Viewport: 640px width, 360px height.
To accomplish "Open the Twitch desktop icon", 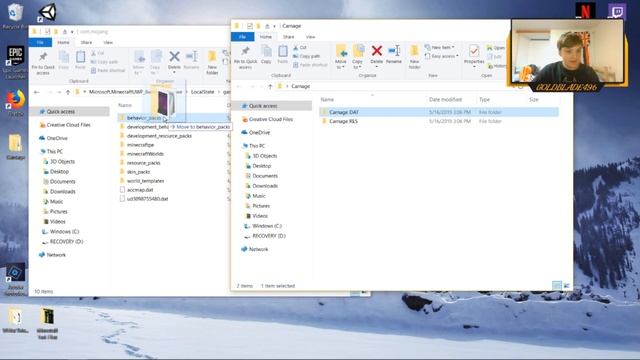I will pos(617,11).
